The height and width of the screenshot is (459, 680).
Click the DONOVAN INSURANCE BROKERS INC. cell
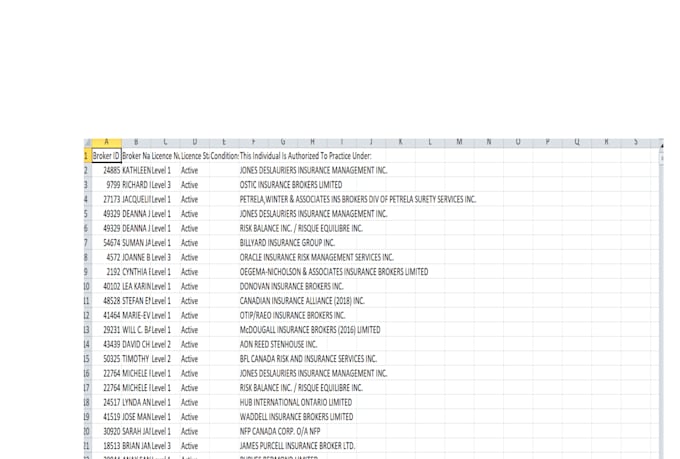click(291, 286)
